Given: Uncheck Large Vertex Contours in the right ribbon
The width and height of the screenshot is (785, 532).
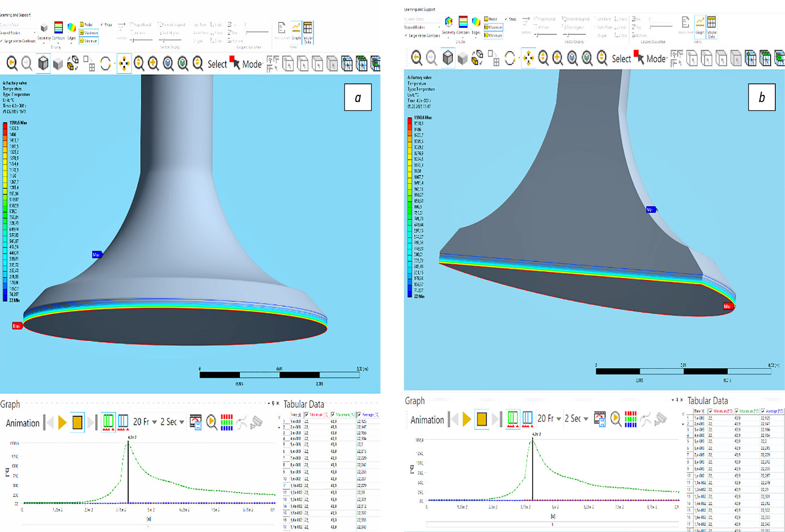Looking at the screenshot, I should pos(406,36).
